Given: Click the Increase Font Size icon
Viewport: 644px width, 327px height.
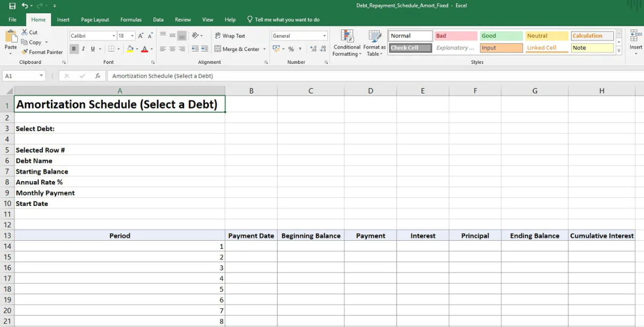Looking at the screenshot, I should coord(141,36).
